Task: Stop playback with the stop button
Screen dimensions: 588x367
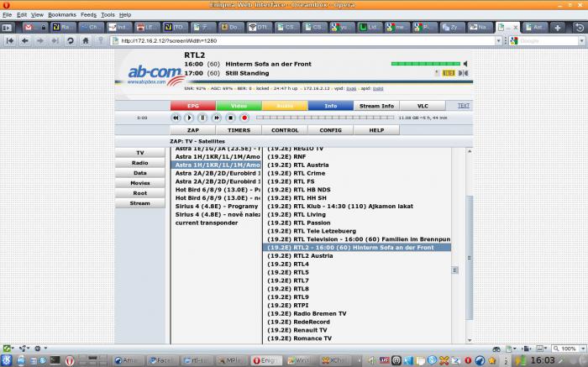Action: click(230, 118)
